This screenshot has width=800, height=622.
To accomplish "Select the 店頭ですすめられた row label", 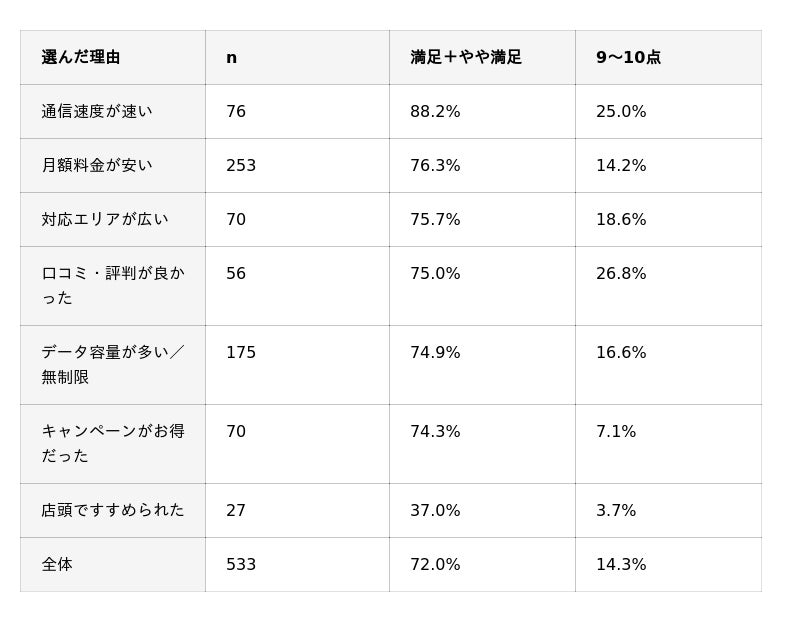I will [113, 510].
